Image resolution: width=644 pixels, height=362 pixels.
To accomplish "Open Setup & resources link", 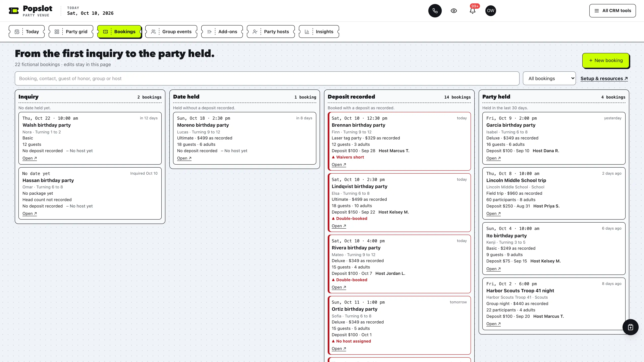I will coord(604,78).
